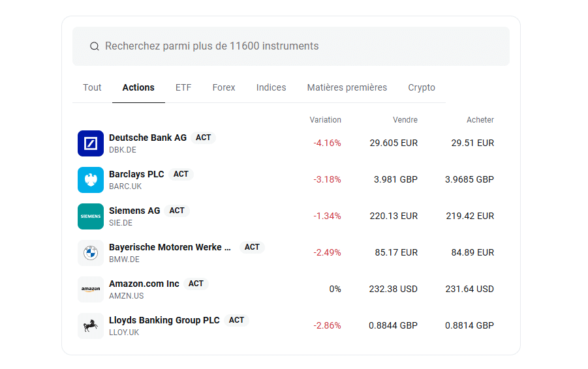The image size is (588, 369).
Task: Click the -2.86% variation value
Action: [328, 326]
